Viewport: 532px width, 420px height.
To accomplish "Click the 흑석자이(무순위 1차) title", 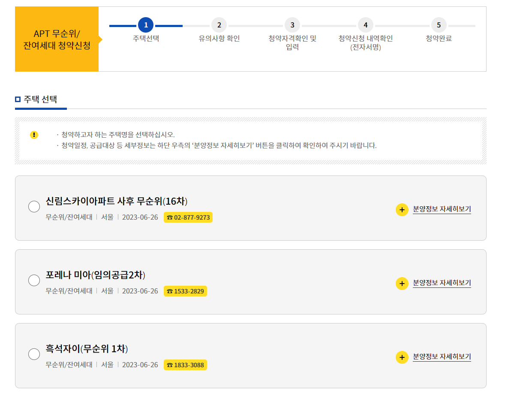I will [x=87, y=349].
